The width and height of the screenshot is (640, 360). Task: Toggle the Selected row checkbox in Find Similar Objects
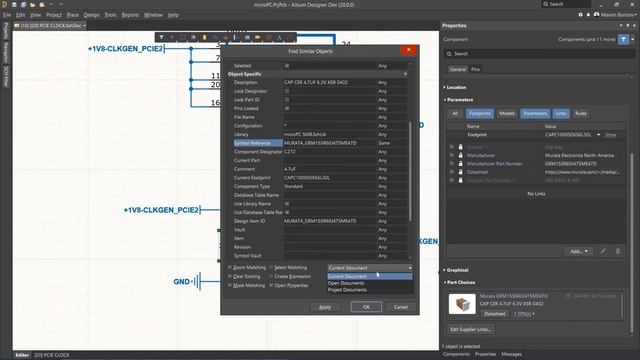click(287, 66)
